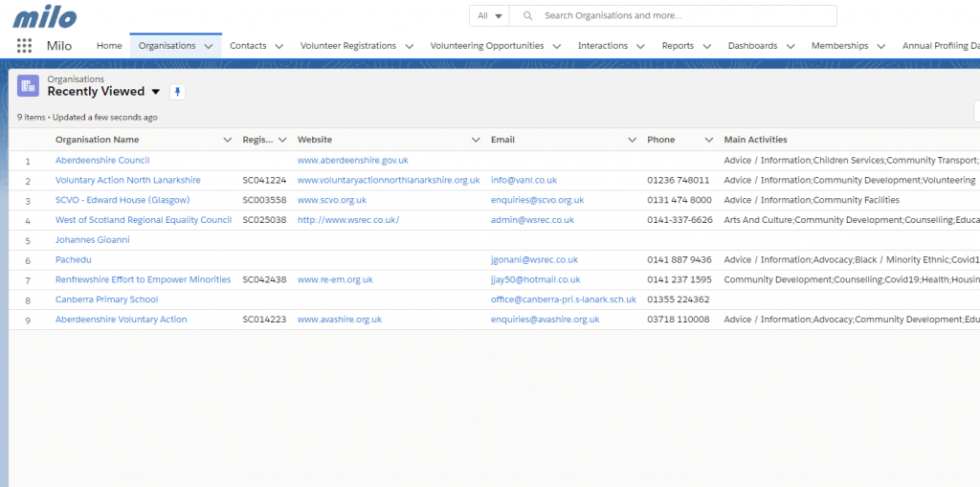Visit www.avashire.org.uk website link
The width and height of the screenshot is (980, 487).
coord(340,320)
